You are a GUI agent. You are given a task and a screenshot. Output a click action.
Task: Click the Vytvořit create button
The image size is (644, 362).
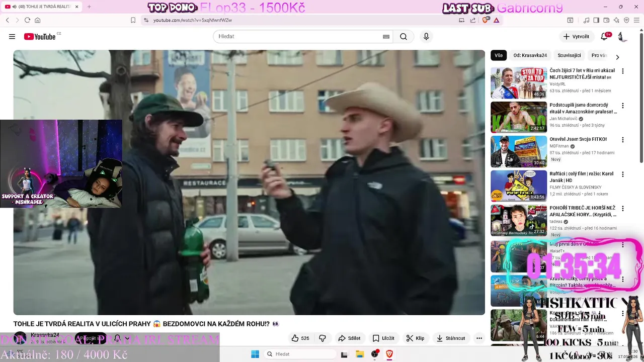[x=577, y=36]
